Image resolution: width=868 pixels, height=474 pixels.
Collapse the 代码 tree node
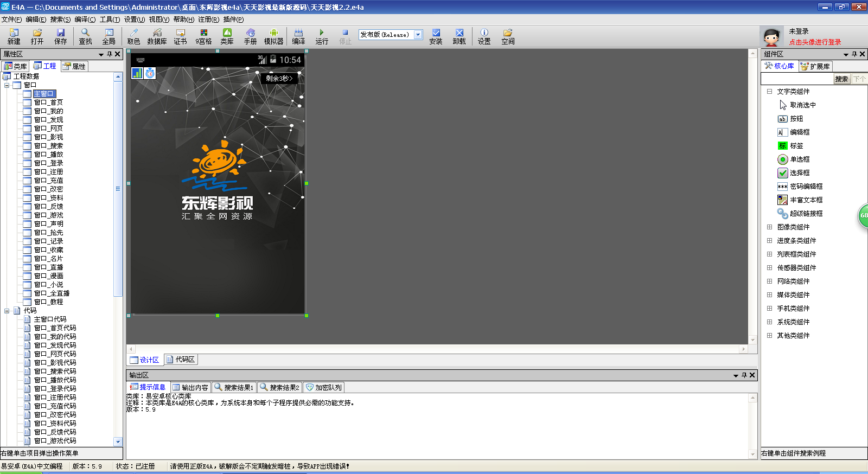pos(7,311)
